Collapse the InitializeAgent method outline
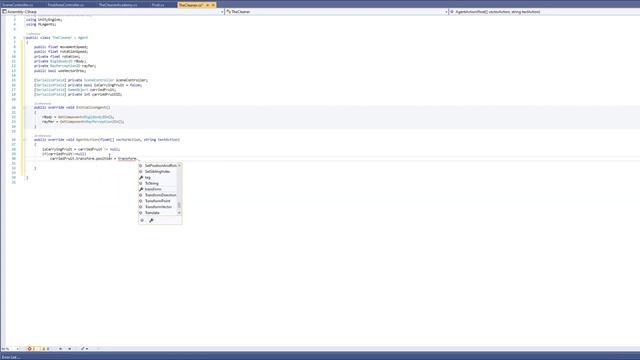The image size is (640, 360). pyautogui.click(x=24, y=107)
